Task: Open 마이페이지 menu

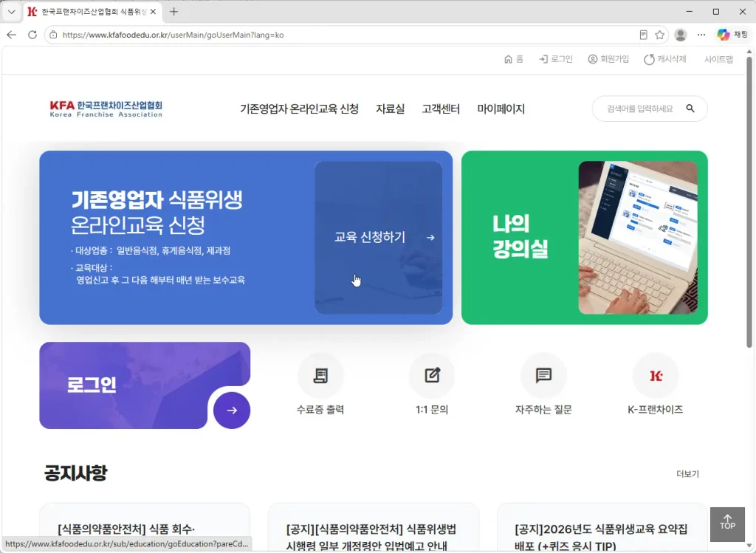Action: point(501,109)
